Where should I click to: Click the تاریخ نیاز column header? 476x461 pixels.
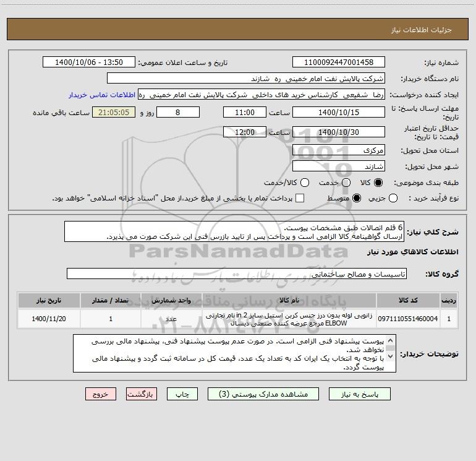(x=49, y=300)
